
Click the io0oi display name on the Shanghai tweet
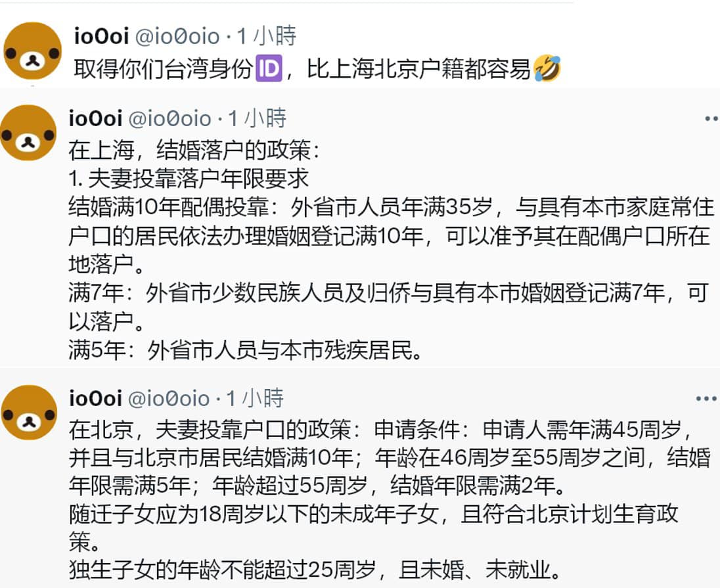point(95,119)
